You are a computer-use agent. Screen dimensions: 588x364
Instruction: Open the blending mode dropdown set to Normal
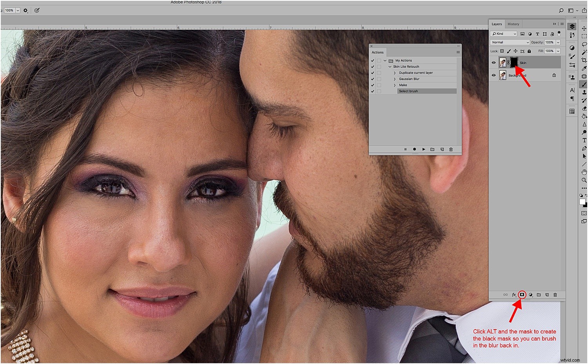(510, 42)
